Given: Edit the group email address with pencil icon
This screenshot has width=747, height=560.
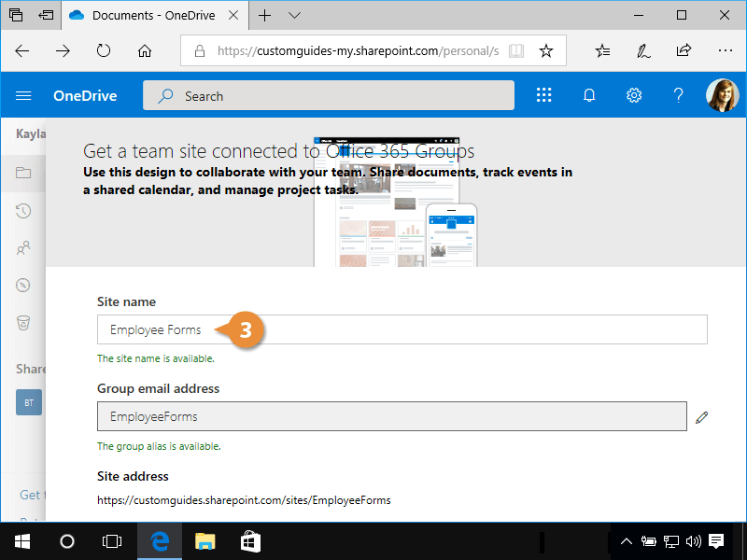Looking at the screenshot, I should tap(701, 417).
